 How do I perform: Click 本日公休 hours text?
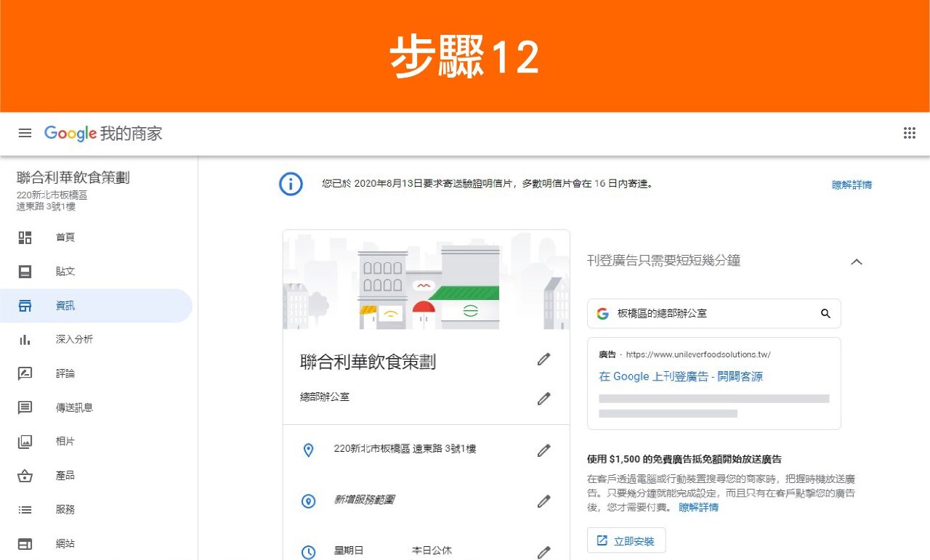click(x=432, y=551)
